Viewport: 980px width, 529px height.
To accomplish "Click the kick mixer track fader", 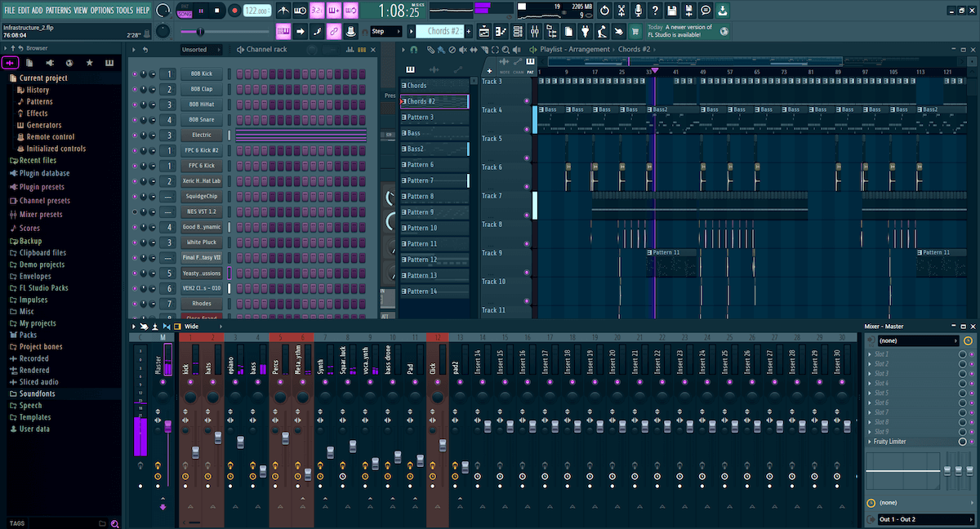I will click(x=195, y=451).
